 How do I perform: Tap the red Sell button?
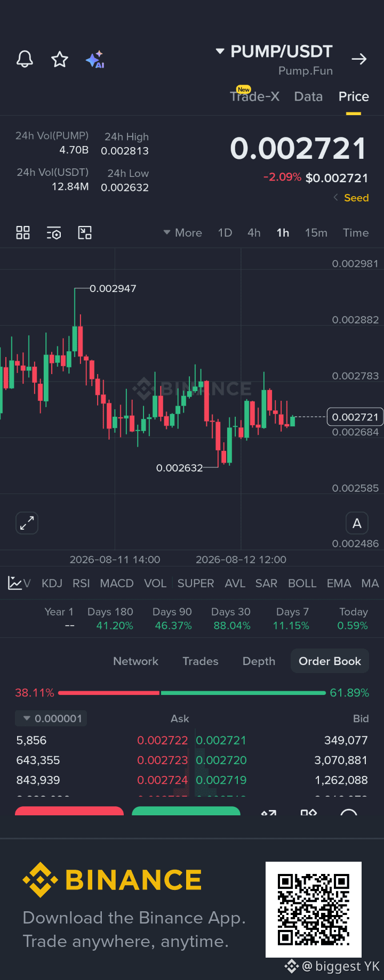click(69, 811)
